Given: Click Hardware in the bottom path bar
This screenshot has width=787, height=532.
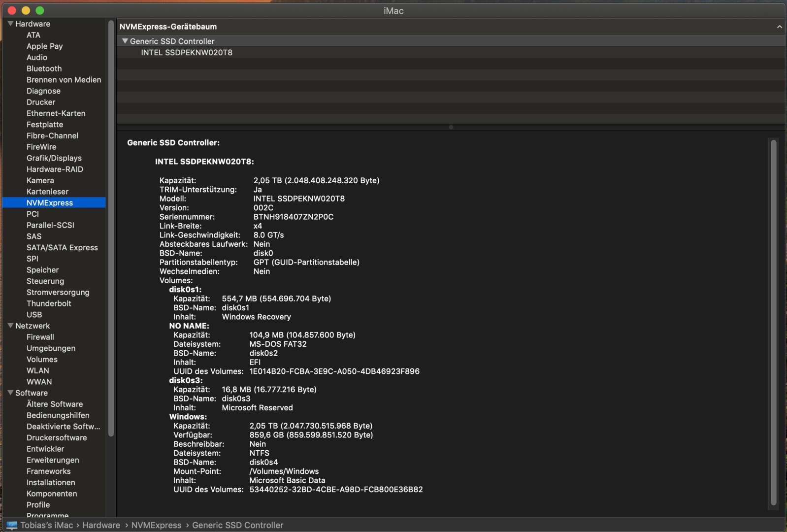Looking at the screenshot, I should (101, 525).
